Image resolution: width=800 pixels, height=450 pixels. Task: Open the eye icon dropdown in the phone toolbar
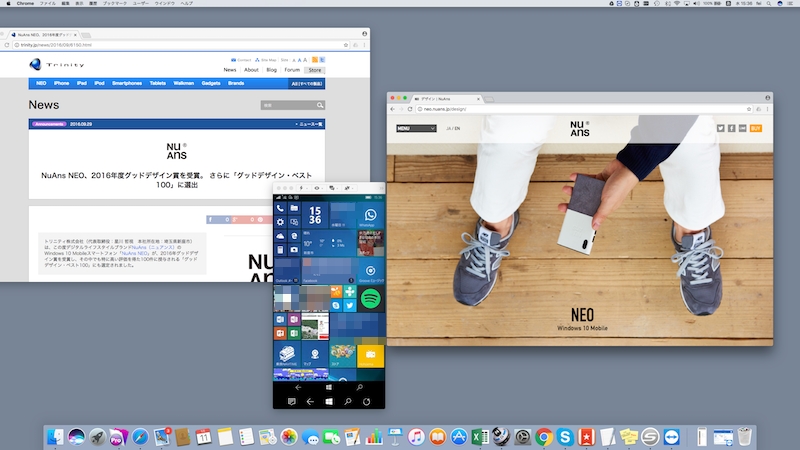318,188
